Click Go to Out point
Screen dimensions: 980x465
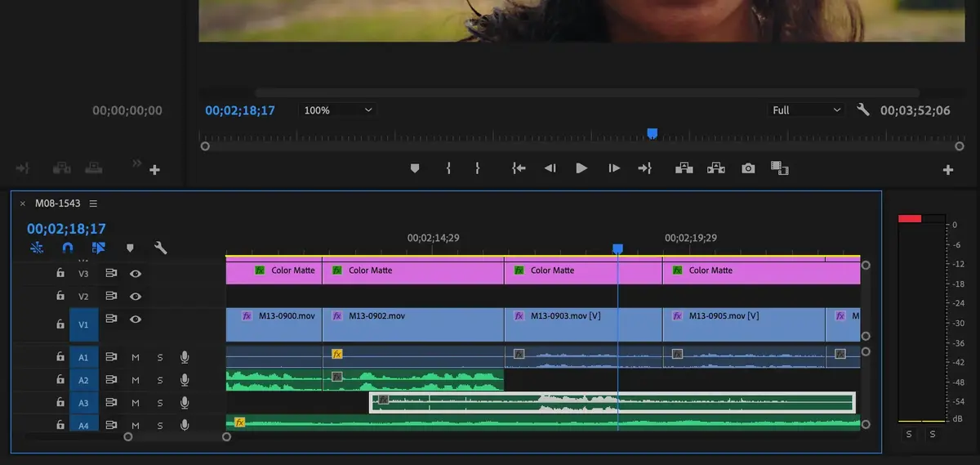(645, 168)
